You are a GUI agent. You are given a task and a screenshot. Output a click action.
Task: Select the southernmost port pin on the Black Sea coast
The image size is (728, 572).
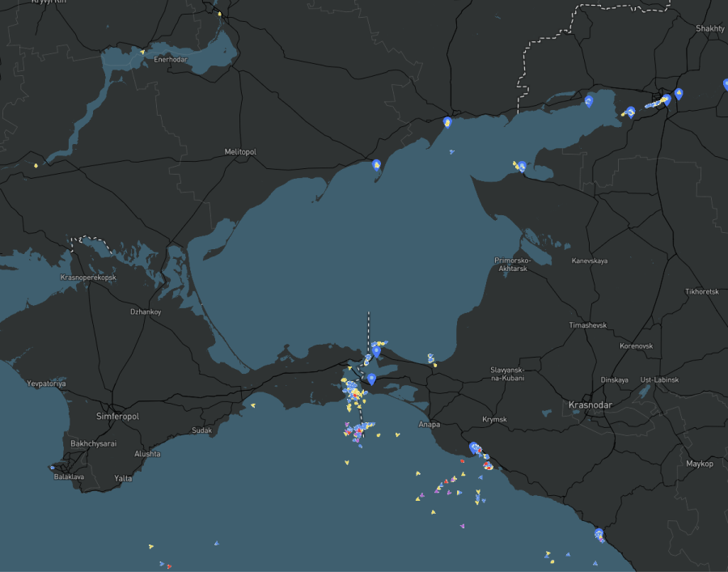point(599,533)
